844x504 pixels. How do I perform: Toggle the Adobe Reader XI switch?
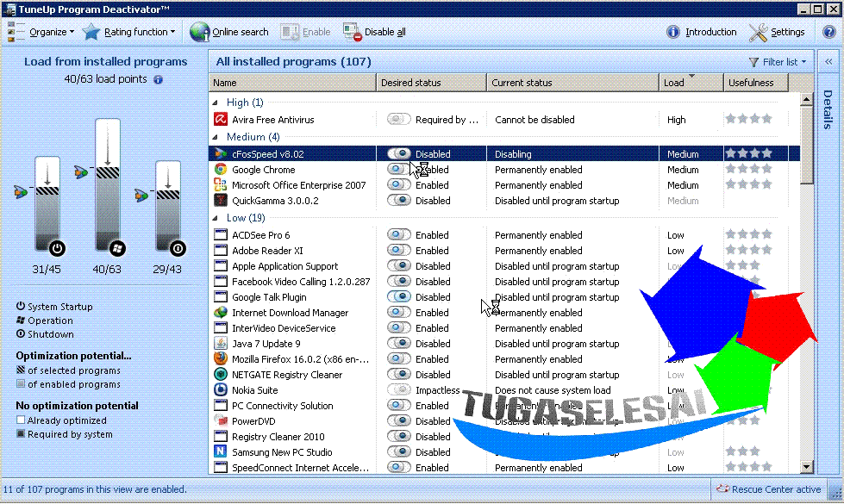[x=399, y=250]
